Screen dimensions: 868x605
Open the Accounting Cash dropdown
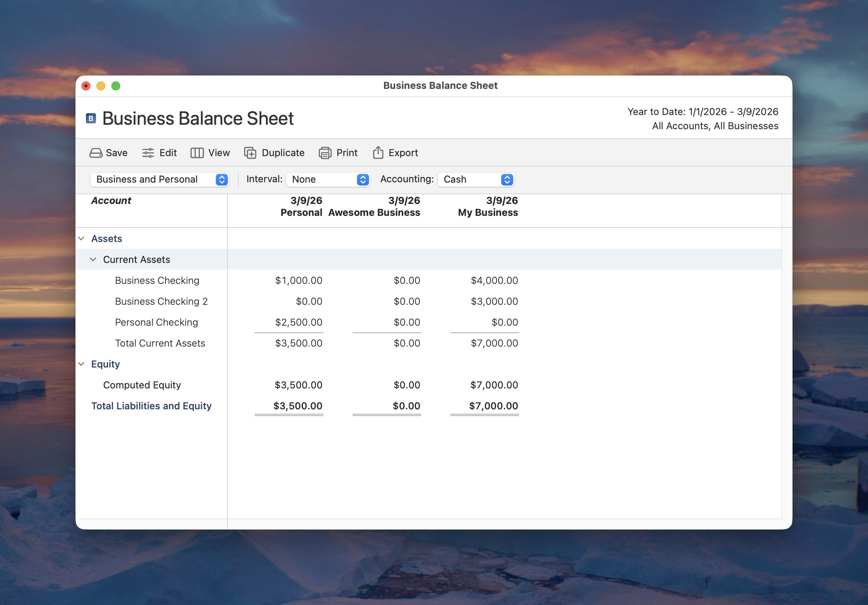tap(475, 179)
